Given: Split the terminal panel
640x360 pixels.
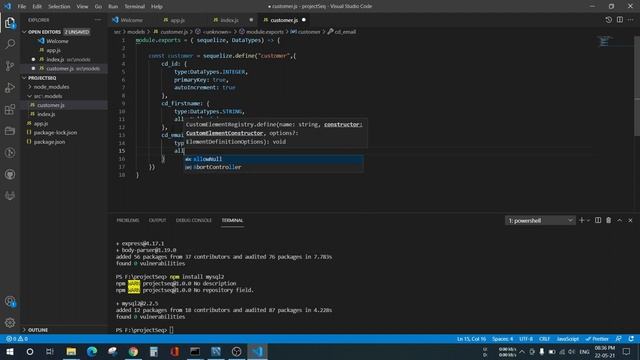Looking at the screenshot, I should (x=598, y=220).
